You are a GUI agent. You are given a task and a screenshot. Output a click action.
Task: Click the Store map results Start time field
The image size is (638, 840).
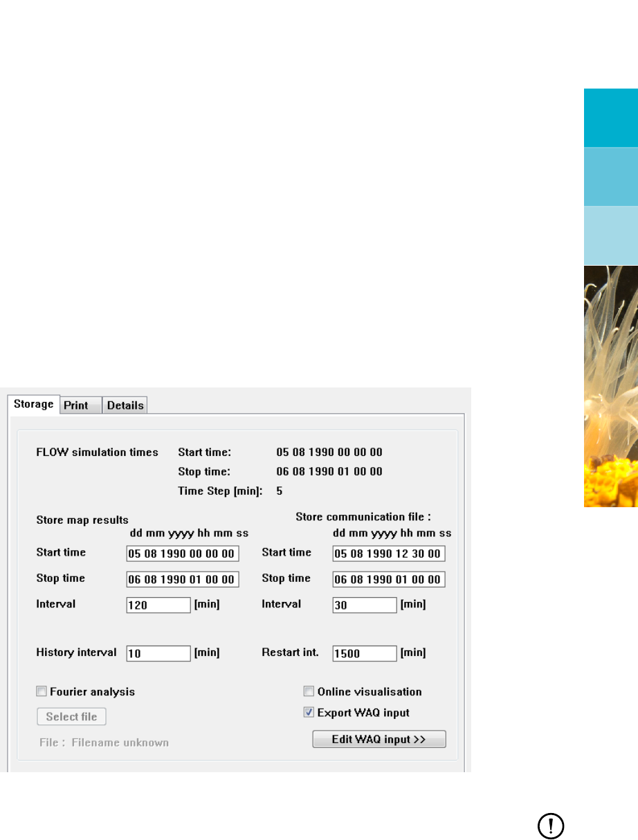coord(183,554)
